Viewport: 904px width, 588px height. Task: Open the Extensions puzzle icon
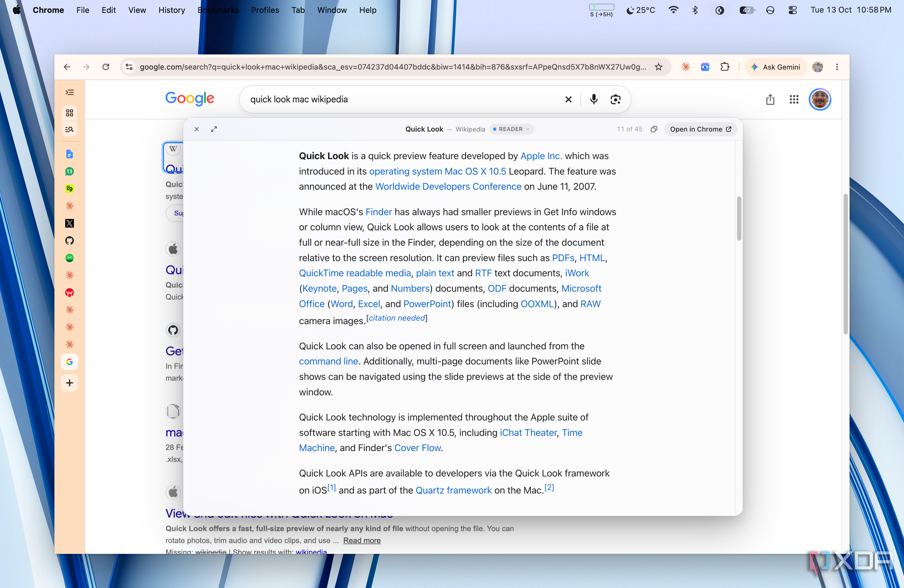click(725, 67)
